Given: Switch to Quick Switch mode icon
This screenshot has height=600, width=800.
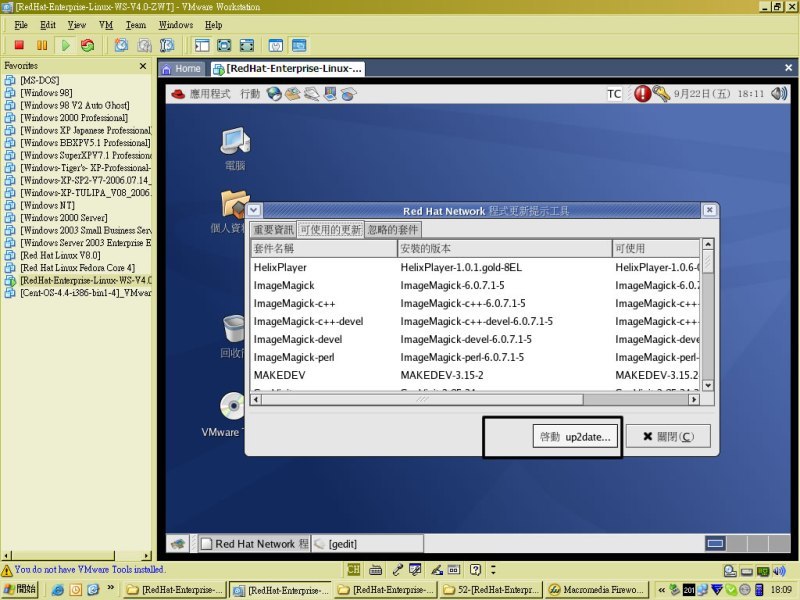Looking at the screenshot, I should [224, 45].
